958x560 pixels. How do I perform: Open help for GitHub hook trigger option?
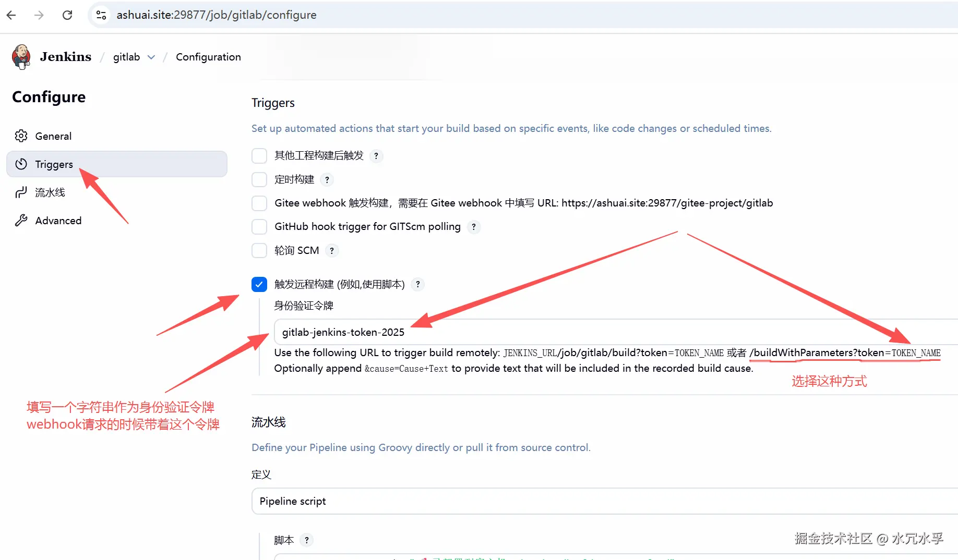tap(474, 227)
